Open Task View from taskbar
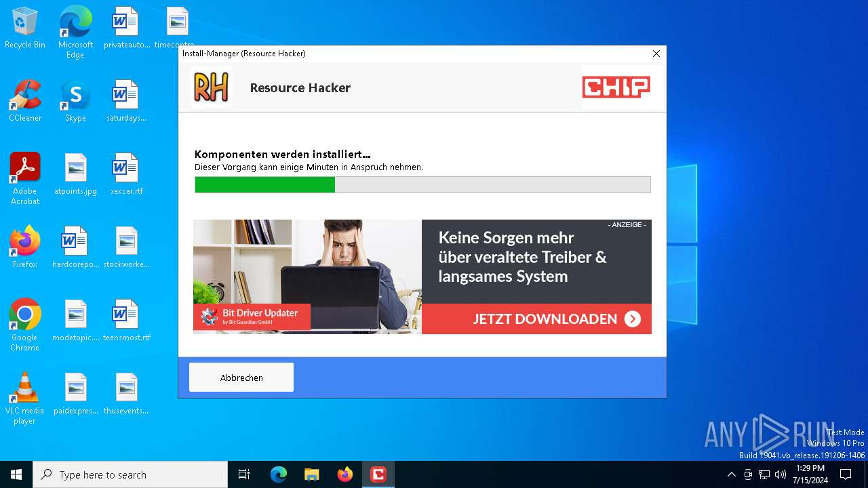Viewport: 868px width, 488px height. click(244, 474)
